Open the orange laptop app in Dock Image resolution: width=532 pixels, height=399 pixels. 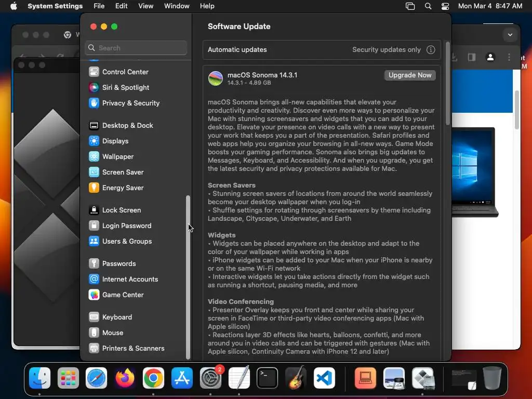365,378
